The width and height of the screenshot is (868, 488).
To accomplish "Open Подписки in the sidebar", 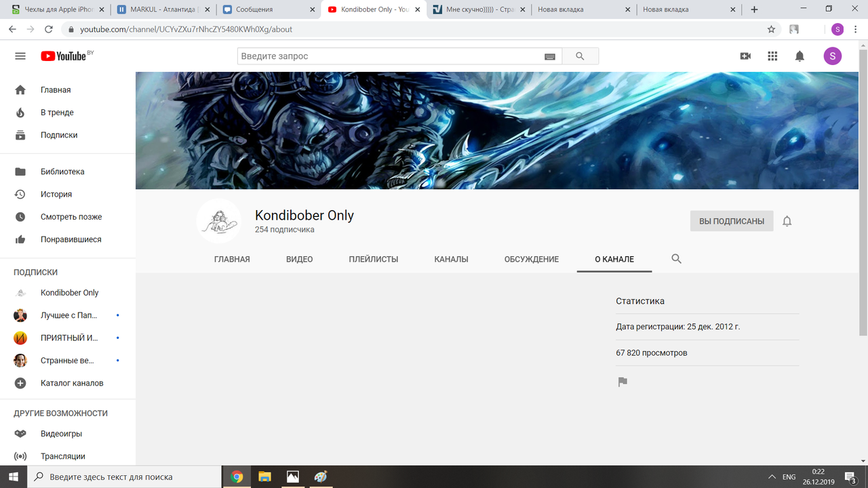I will pos(68,135).
